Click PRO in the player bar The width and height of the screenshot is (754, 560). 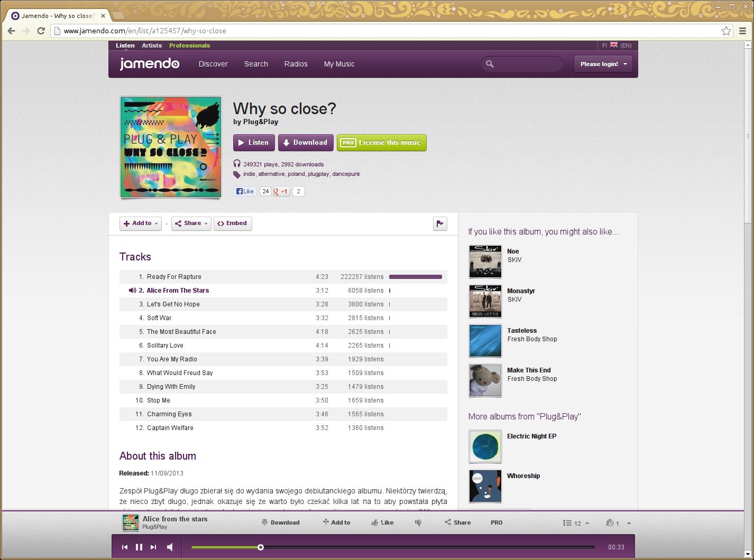click(x=496, y=522)
